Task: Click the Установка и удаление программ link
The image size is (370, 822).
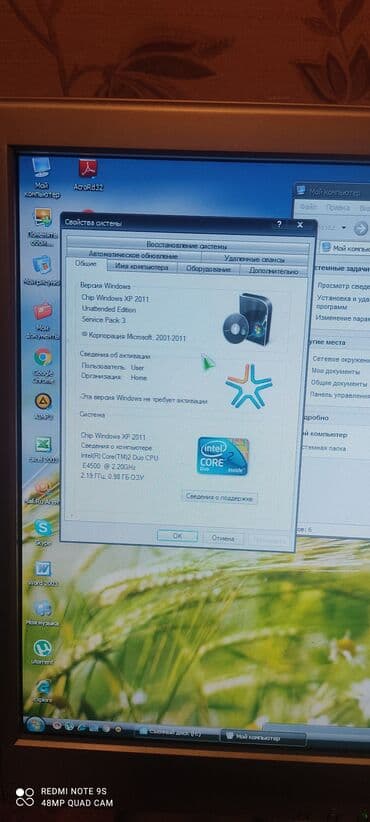Action: [342, 302]
